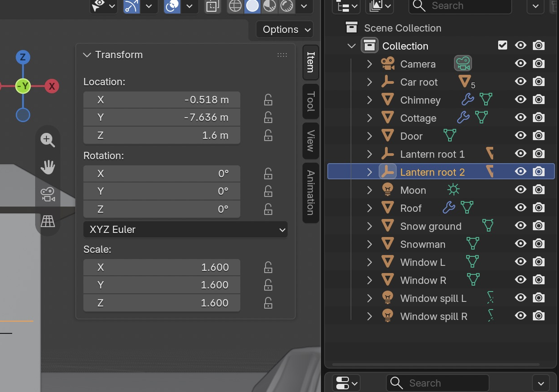The width and height of the screenshot is (559, 392).
Task: Click the Location Z value field
Action: [162, 135]
